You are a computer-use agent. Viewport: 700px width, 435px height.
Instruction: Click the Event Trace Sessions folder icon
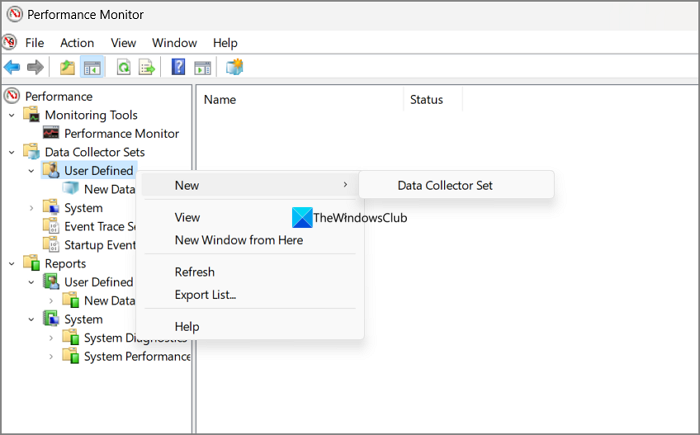[x=51, y=226]
